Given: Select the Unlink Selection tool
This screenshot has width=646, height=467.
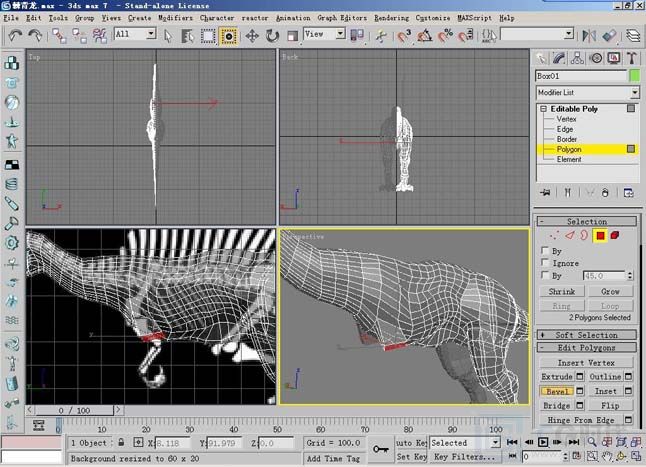Looking at the screenshot, I should tap(80, 36).
